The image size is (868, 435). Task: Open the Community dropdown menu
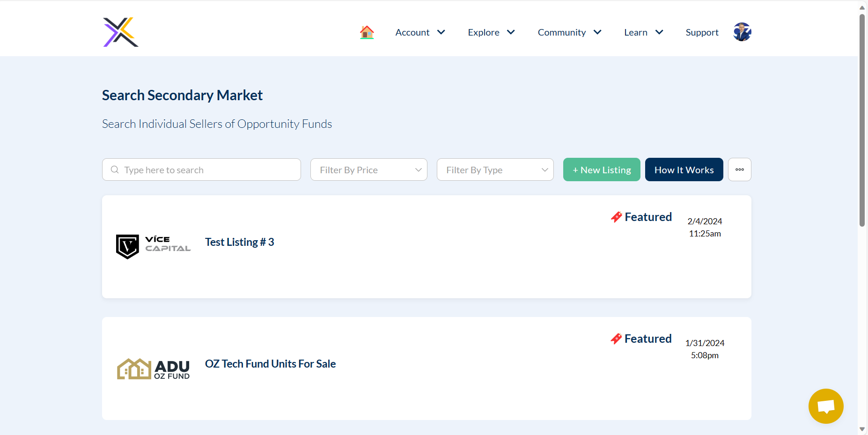[x=569, y=32]
